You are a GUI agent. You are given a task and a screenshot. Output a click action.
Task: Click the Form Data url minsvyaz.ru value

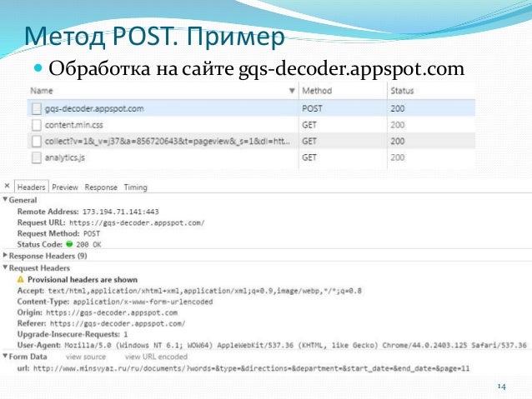(252, 368)
